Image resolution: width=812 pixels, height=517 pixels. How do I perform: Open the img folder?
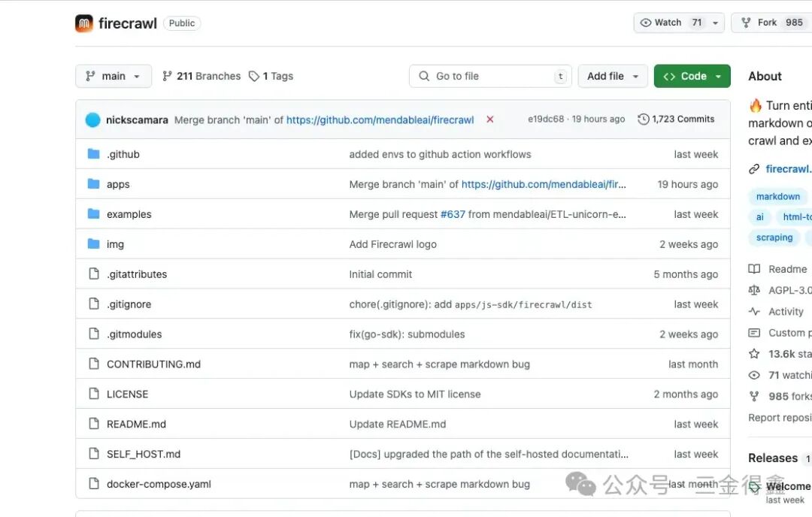[x=115, y=244]
